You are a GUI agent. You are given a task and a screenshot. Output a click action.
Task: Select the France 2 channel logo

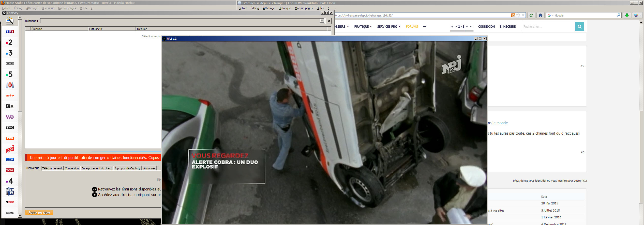click(x=9, y=42)
